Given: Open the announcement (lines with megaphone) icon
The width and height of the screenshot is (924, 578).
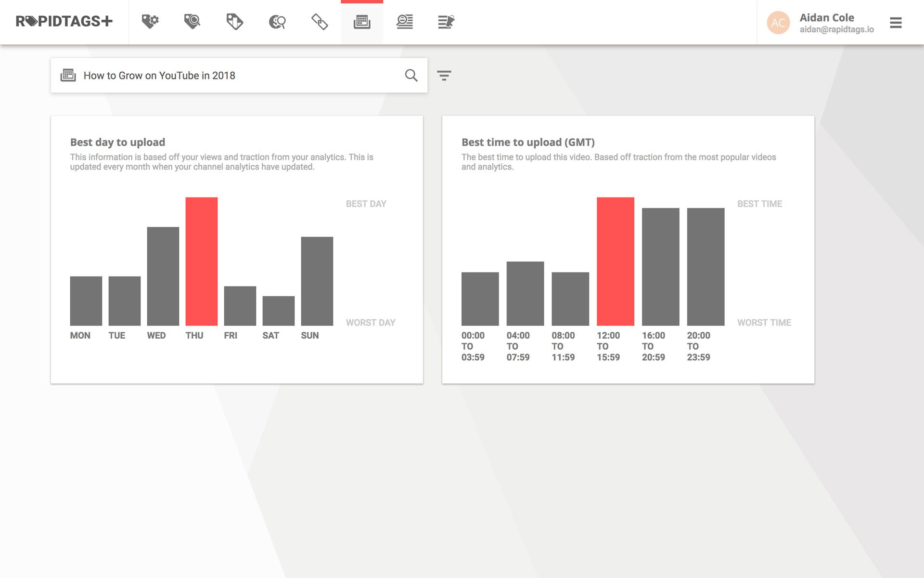Looking at the screenshot, I should coord(447,22).
